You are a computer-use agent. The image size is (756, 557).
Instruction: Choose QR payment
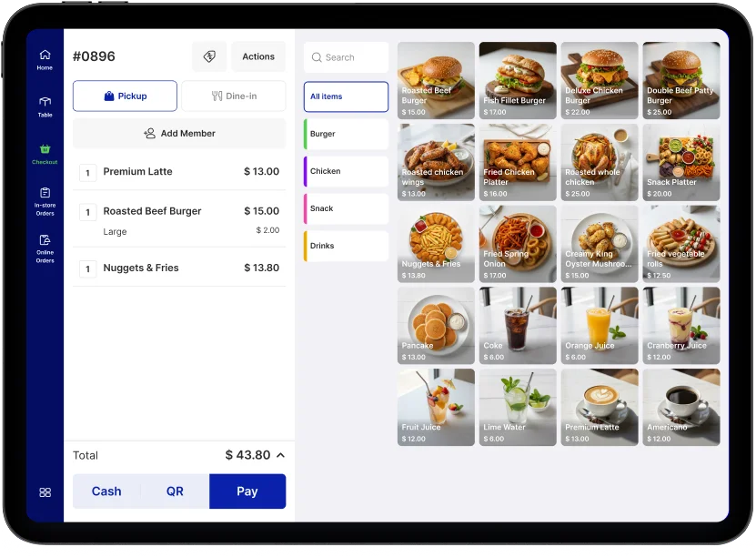175,491
